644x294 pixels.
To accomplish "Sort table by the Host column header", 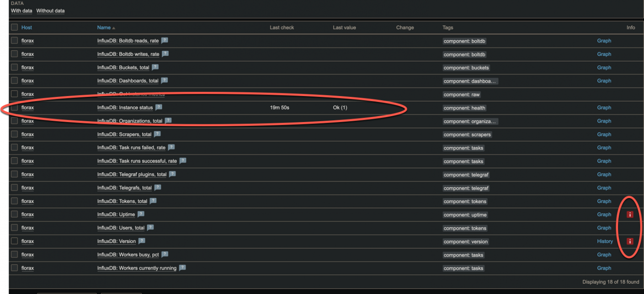I will click(27, 27).
